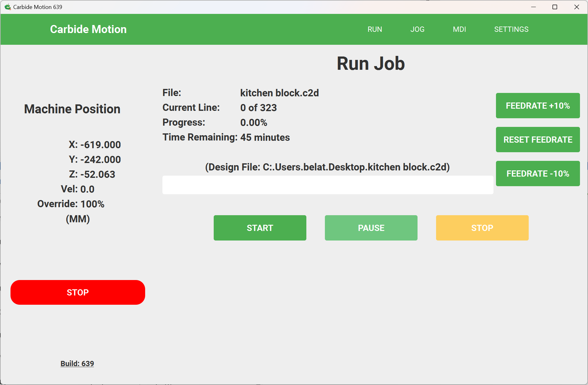Click the 0.00% progress value

pos(254,123)
